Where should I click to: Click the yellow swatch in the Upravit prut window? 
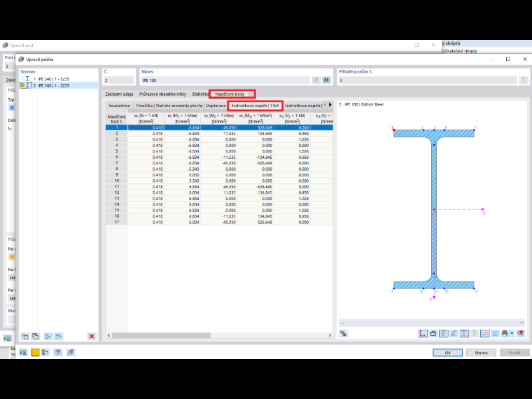(11, 257)
